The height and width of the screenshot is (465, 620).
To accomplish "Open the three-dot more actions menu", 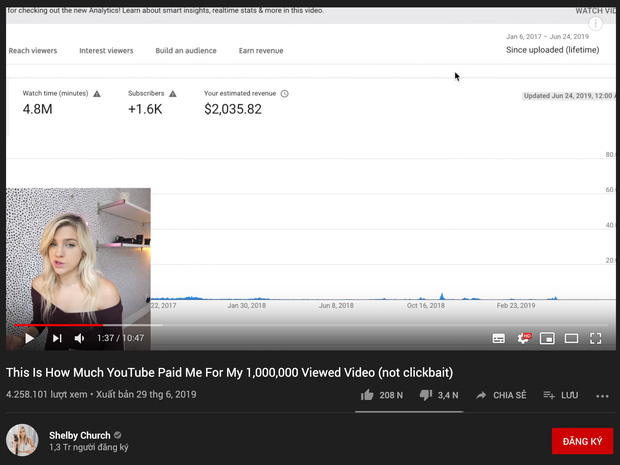I will click(x=602, y=396).
